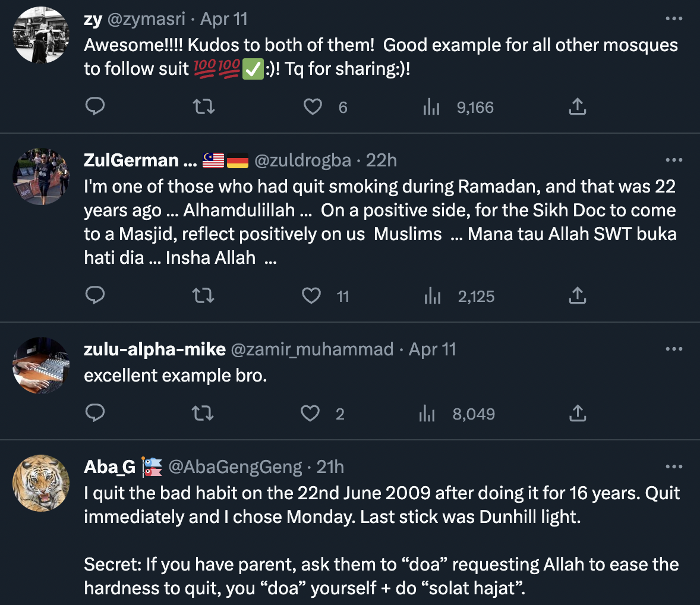Retweet zy's Kudos tweet
Image resolution: width=700 pixels, height=605 pixels.
coord(204,107)
